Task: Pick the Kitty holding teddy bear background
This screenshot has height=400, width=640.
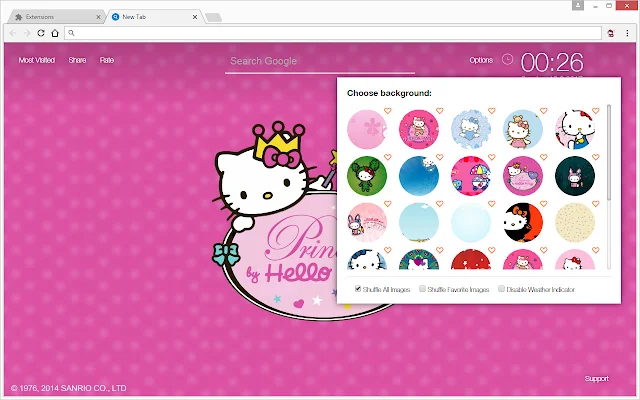Action: [x=523, y=129]
